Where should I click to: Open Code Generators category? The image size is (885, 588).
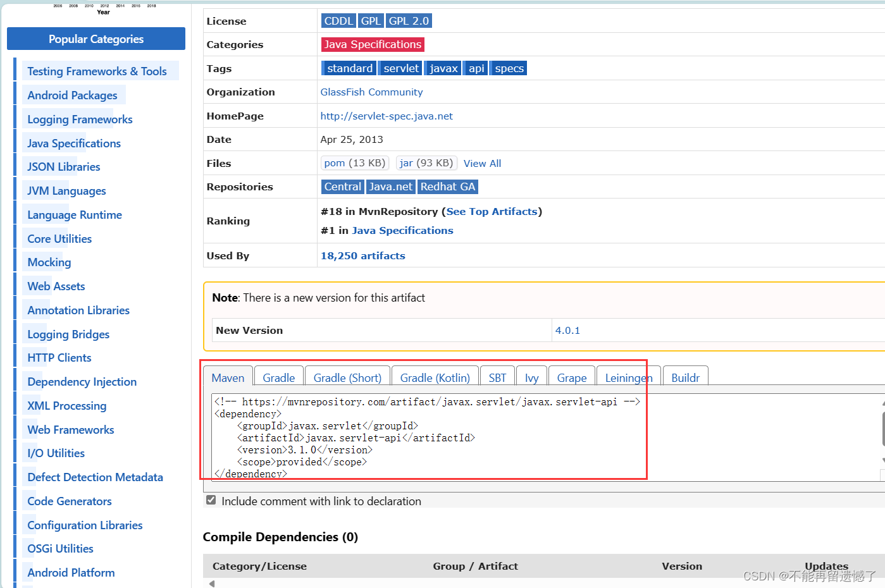click(70, 501)
